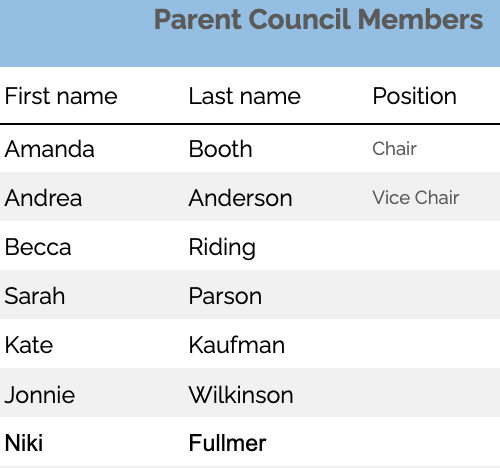Image resolution: width=500 pixels, height=468 pixels.
Task: Click the first name Sarah
Action: [x=35, y=296]
